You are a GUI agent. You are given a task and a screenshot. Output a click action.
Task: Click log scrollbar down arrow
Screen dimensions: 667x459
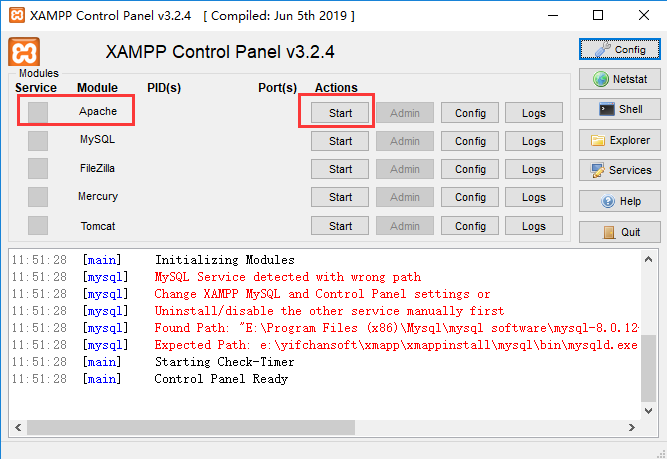pyautogui.click(x=648, y=411)
